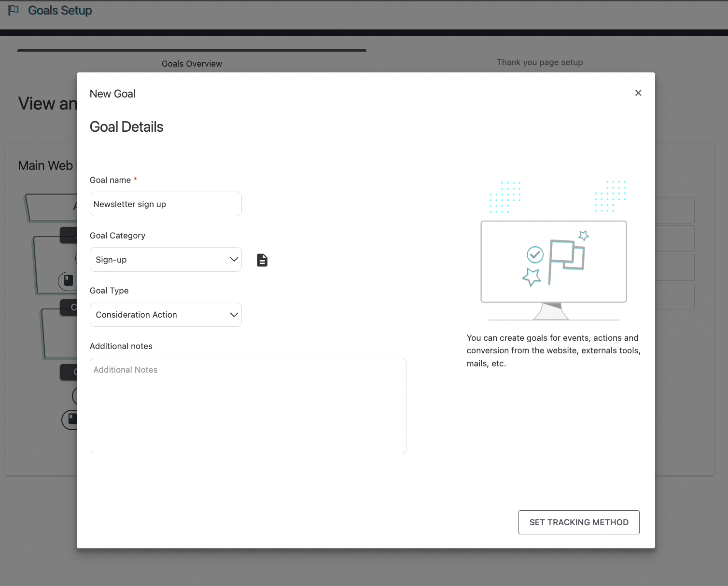Click the Goals Setup flag icon
This screenshot has width=728, height=586.
coord(14,10)
